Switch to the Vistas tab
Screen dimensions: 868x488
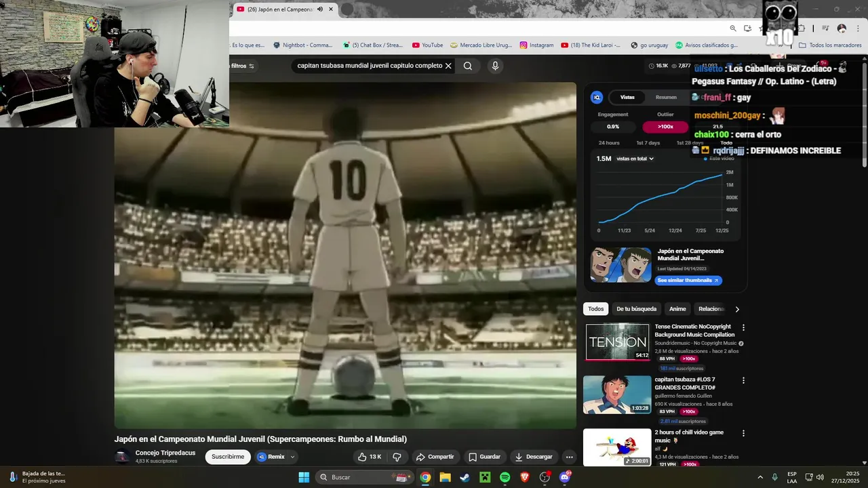click(627, 98)
